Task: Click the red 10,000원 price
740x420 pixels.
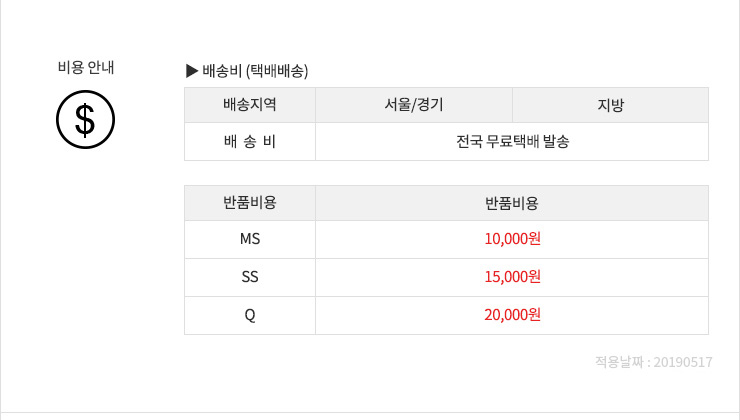Action: tap(513, 239)
